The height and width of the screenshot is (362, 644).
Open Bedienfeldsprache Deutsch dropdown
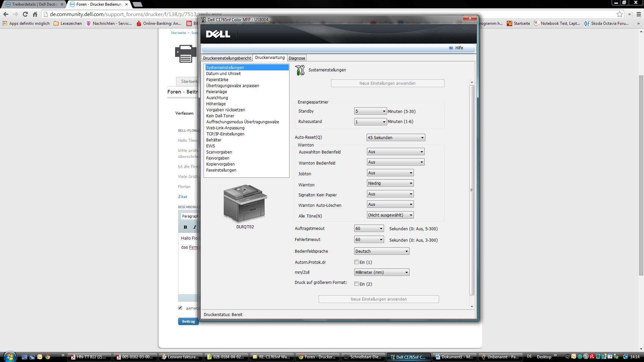tap(382, 251)
